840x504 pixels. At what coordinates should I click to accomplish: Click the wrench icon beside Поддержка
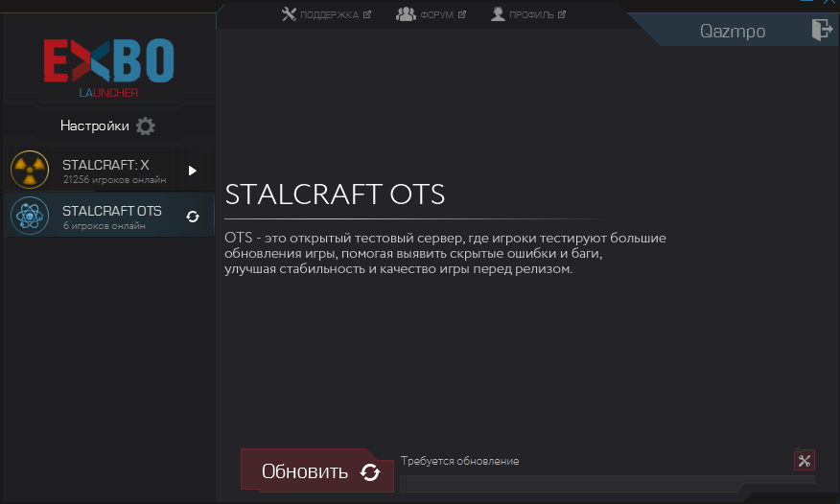point(291,14)
